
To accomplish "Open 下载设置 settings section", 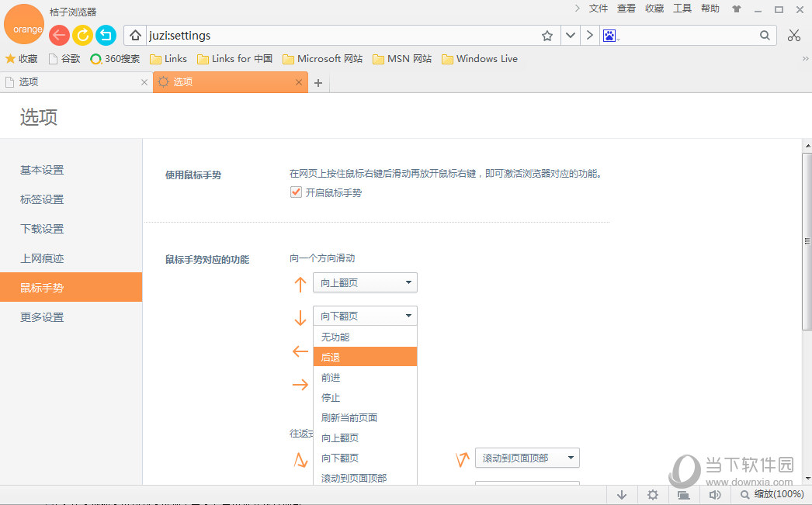I will click(42, 229).
